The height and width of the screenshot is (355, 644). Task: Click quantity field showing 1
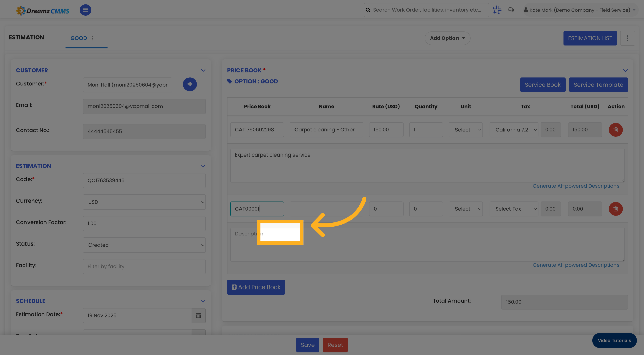pos(426,130)
